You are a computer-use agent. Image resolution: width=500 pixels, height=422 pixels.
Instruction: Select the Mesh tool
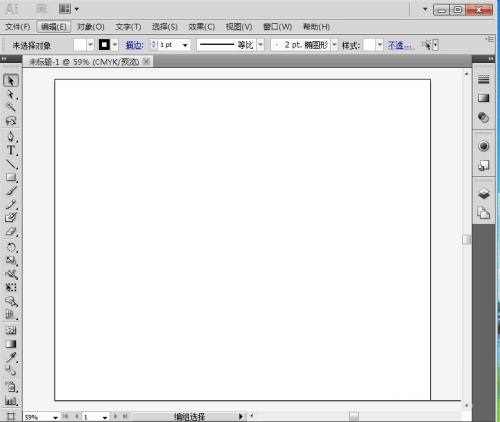[x=11, y=330]
